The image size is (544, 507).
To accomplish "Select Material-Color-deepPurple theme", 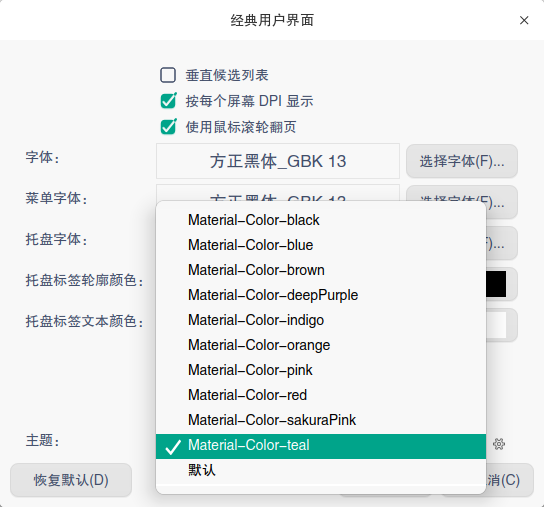I will (321, 295).
